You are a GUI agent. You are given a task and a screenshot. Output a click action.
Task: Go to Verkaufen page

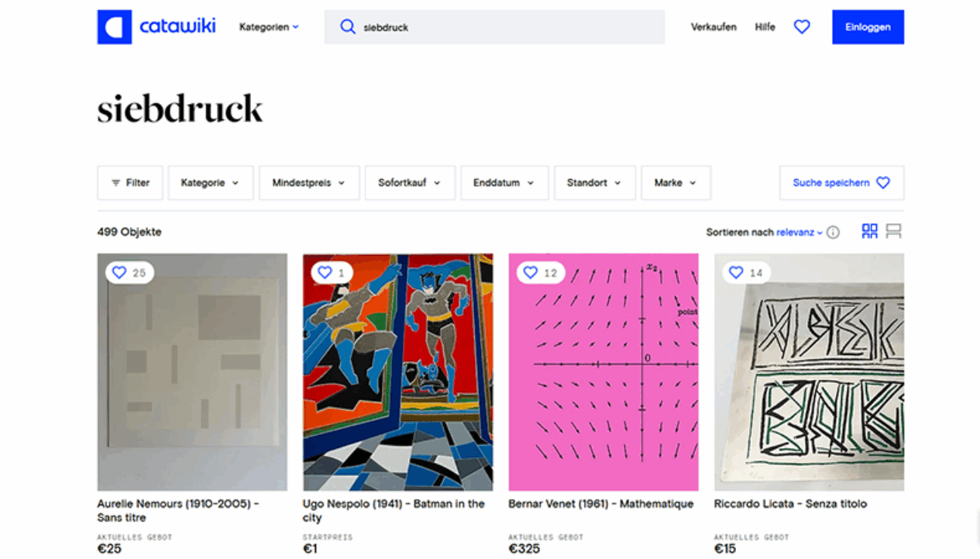click(714, 27)
